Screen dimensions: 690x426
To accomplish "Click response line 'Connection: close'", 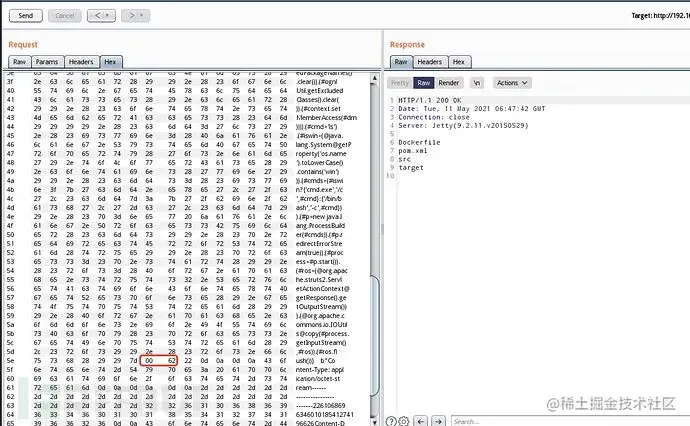I will tap(434, 117).
